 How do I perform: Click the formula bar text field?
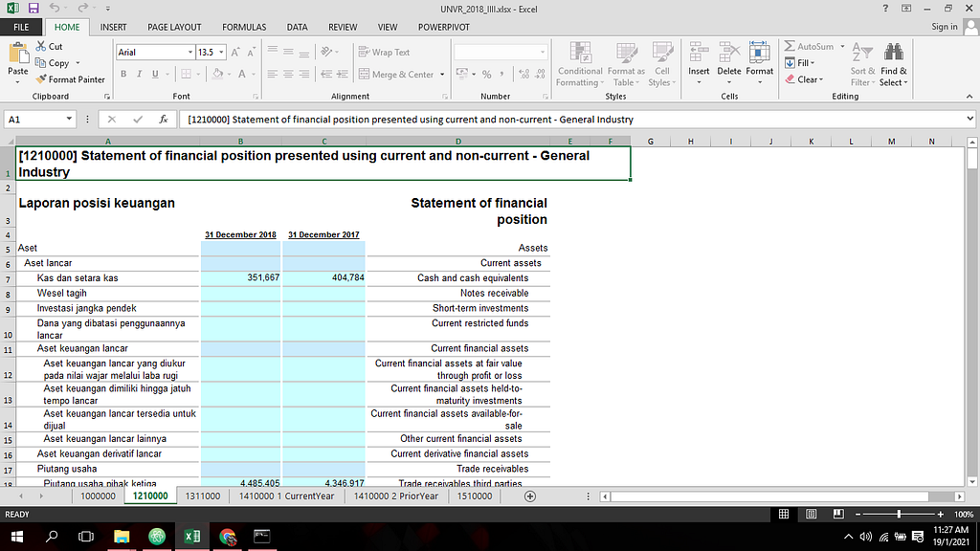pyautogui.click(x=571, y=120)
